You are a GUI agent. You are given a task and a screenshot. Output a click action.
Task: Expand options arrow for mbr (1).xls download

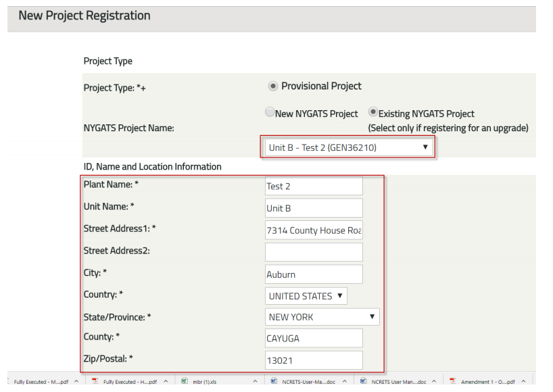click(x=255, y=381)
